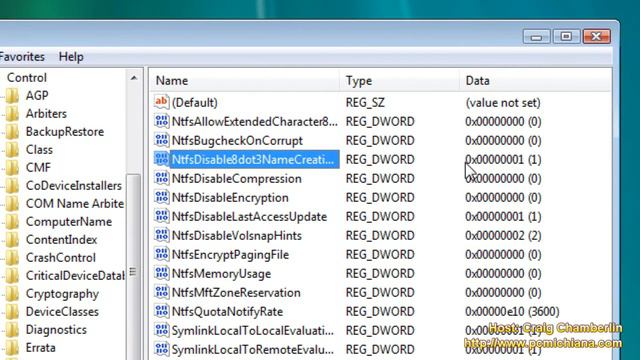Click the data 0x00000002 (2)
This screenshot has height=360, width=640.
503,236
